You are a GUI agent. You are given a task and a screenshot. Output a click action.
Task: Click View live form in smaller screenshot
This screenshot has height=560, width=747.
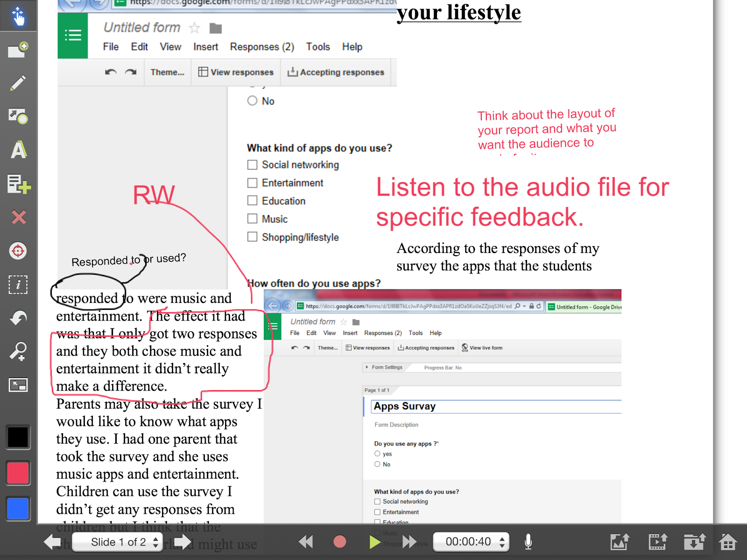tap(482, 348)
